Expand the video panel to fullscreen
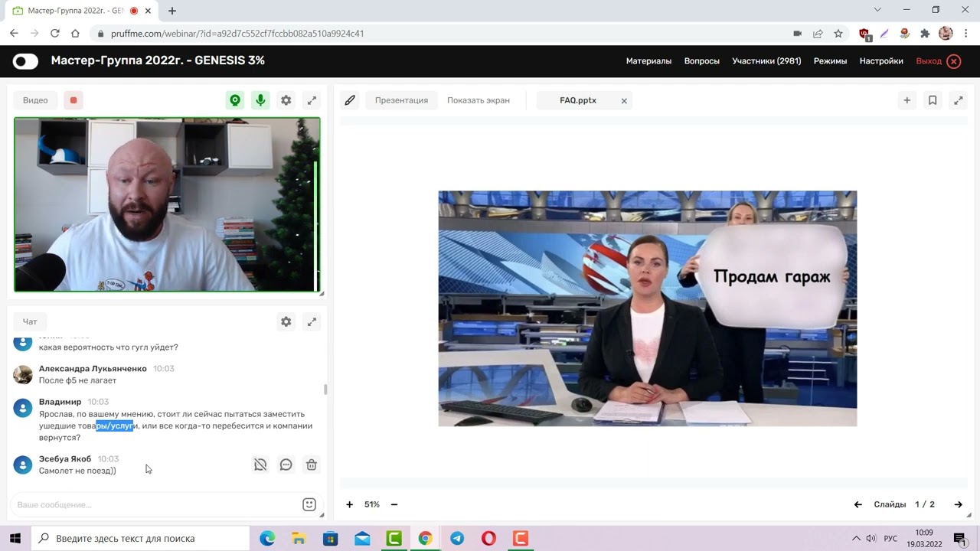This screenshot has height=551, width=980. 312,100
